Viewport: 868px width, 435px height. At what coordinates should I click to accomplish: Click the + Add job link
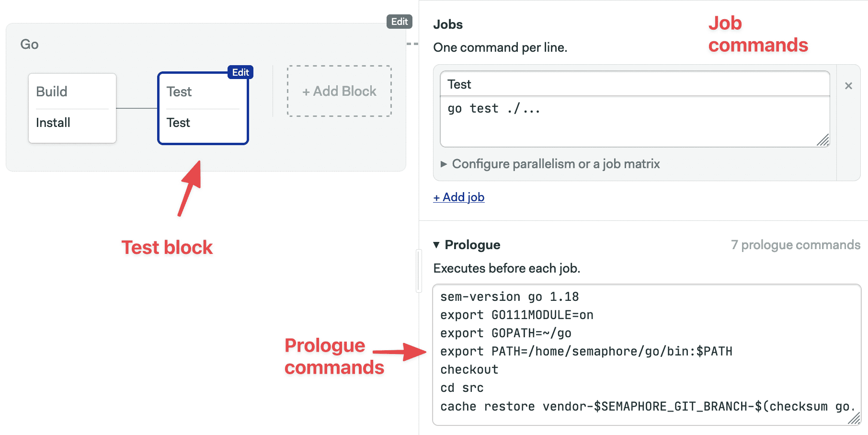pyautogui.click(x=458, y=197)
